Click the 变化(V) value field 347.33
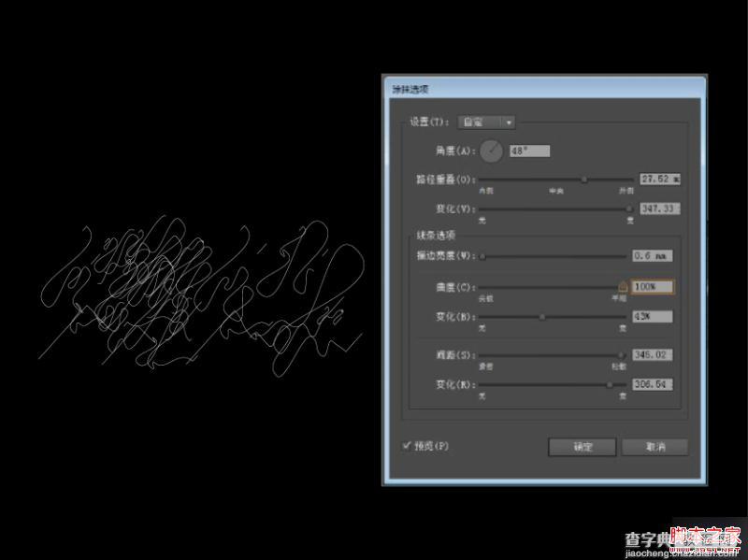Viewport: 748px width, 560px height. point(660,208)
